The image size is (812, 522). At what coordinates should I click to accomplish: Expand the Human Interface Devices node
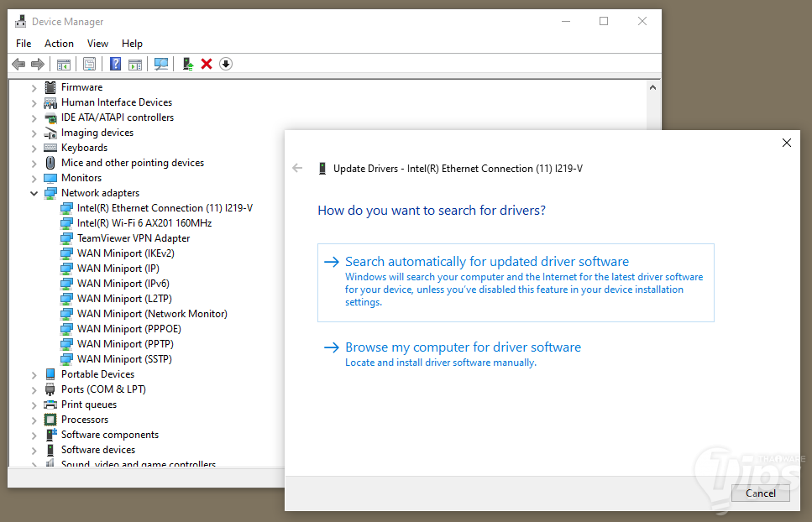point(34,102)
